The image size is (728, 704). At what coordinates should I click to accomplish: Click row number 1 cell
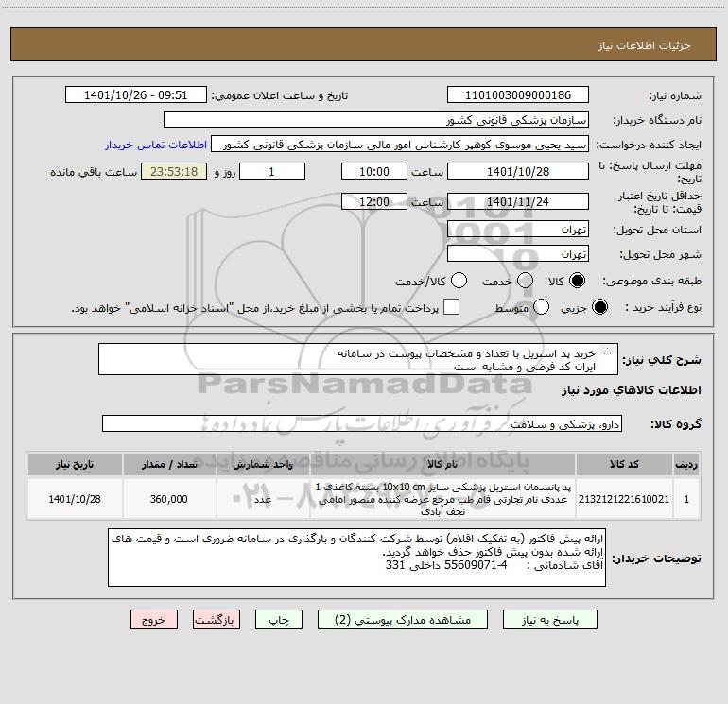point(686,499)
